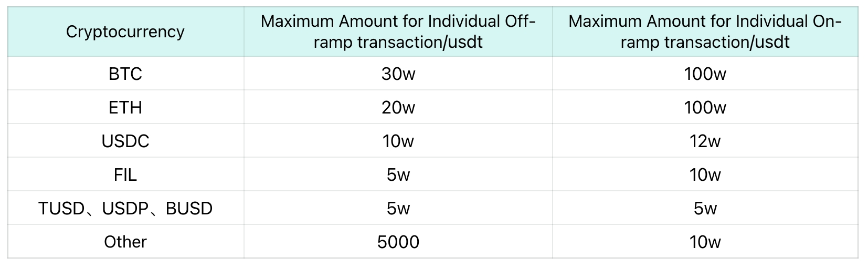Image resolution: width=868 pixels, height=268 pixels.
Task: Select the 20w off-ramp value for ETH
Action: pyautogui.click(x=398, y=107)
